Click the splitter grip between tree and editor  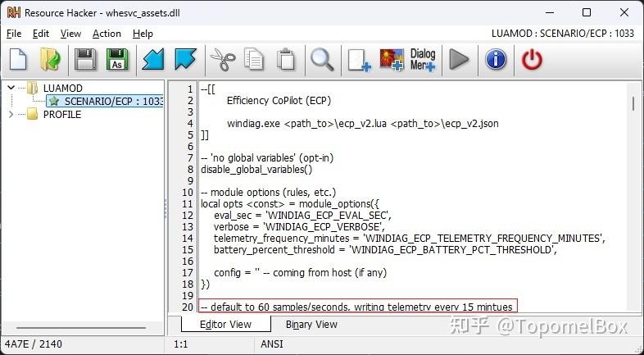(166, 209)
